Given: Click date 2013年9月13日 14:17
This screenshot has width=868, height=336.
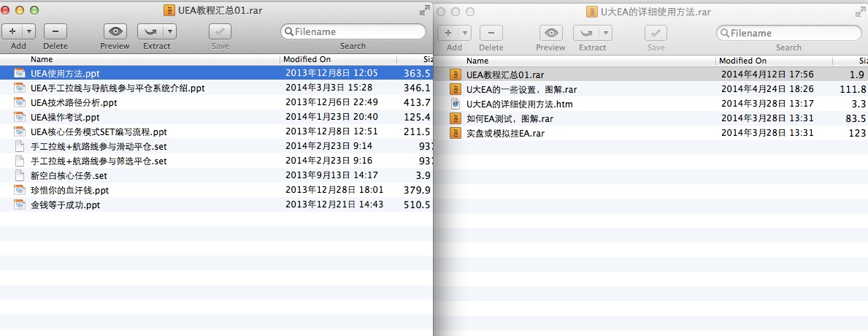Looking at the screenshot, I should pos(331,176).
